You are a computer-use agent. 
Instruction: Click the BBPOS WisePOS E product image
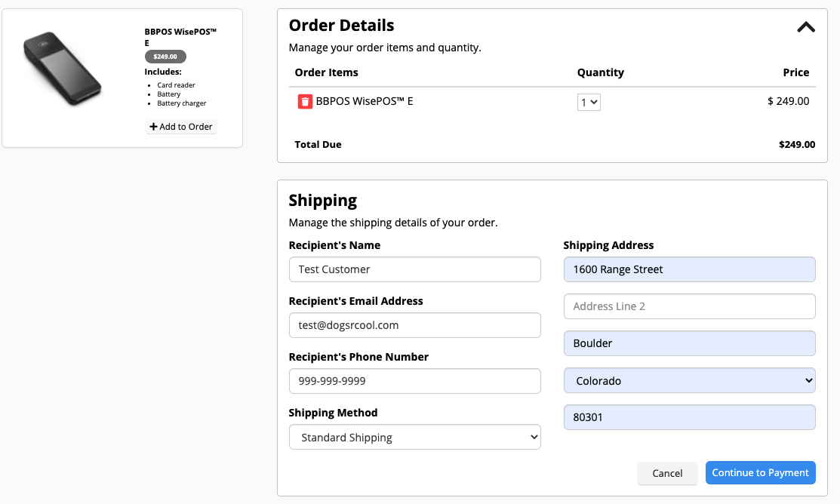pos(62,69)
